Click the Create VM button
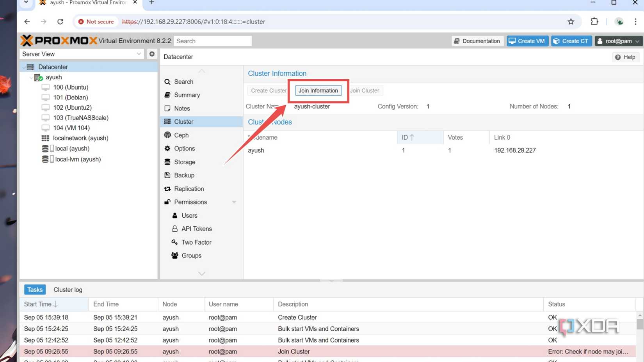The image size is (644, 362). 527,41
